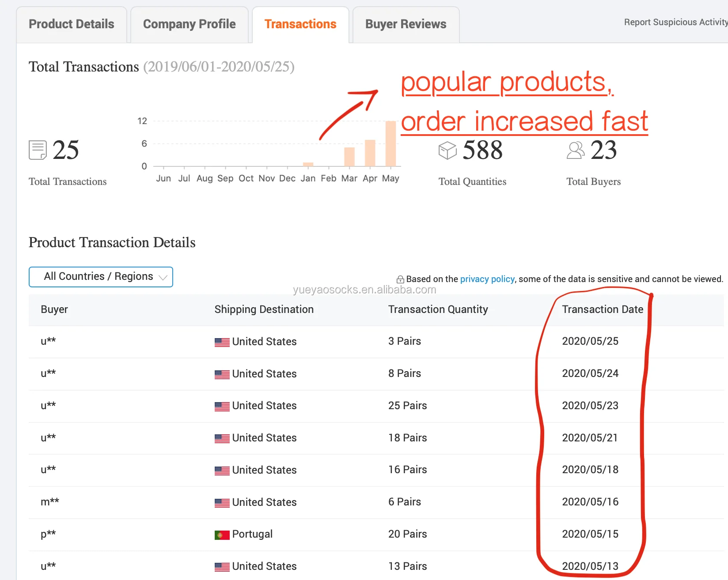
Task: Click the Total Quantities box icon
Action: (447, 150)
